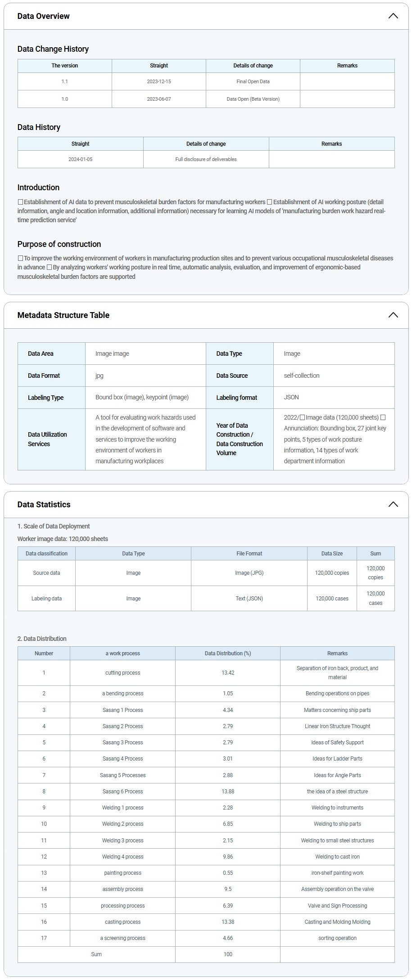Click the 13.88 distribution value

click(228, 792)
